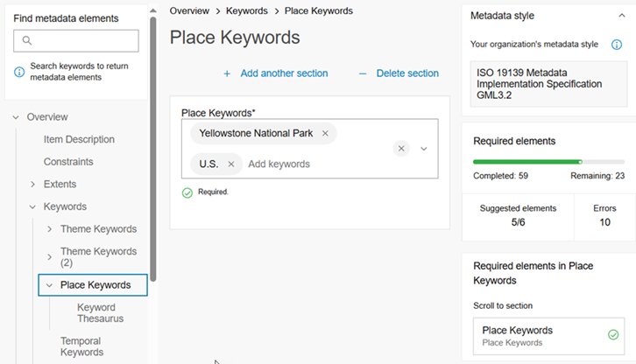Click Delete section
The image size is (636, 364).
click(x=399, y=73)
